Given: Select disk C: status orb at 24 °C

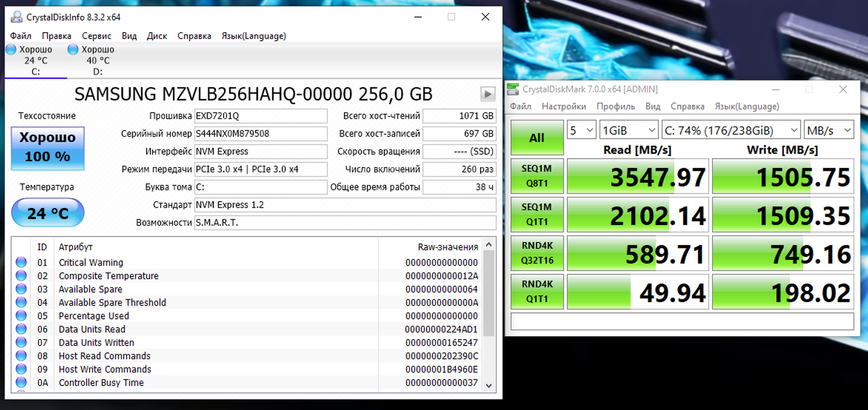Looking at the screenshot, I should (11, 49).
